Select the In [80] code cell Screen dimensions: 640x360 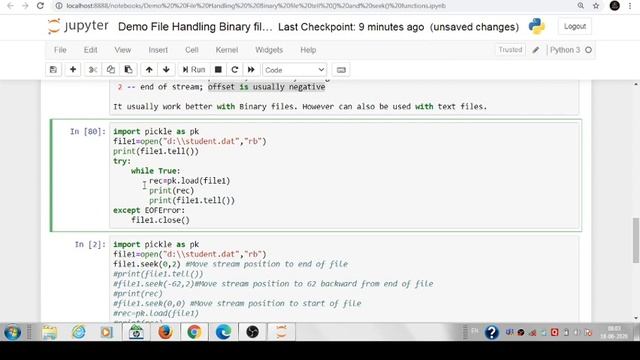(344, 176)
